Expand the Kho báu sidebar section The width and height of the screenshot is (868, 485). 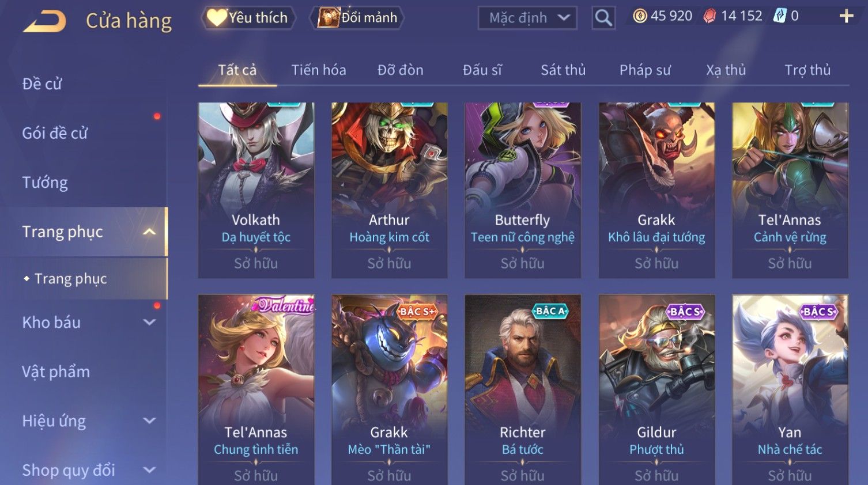pyautogui.click(x=149, y=323)
